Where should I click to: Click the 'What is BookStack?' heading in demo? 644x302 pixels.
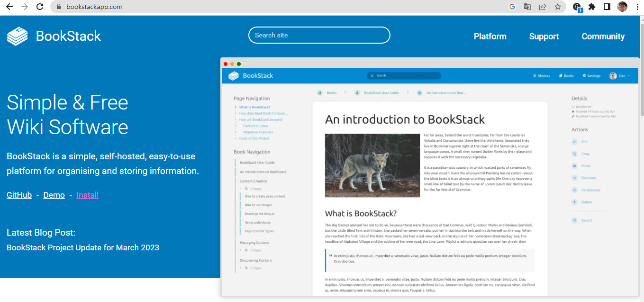[x=361, y=213]
